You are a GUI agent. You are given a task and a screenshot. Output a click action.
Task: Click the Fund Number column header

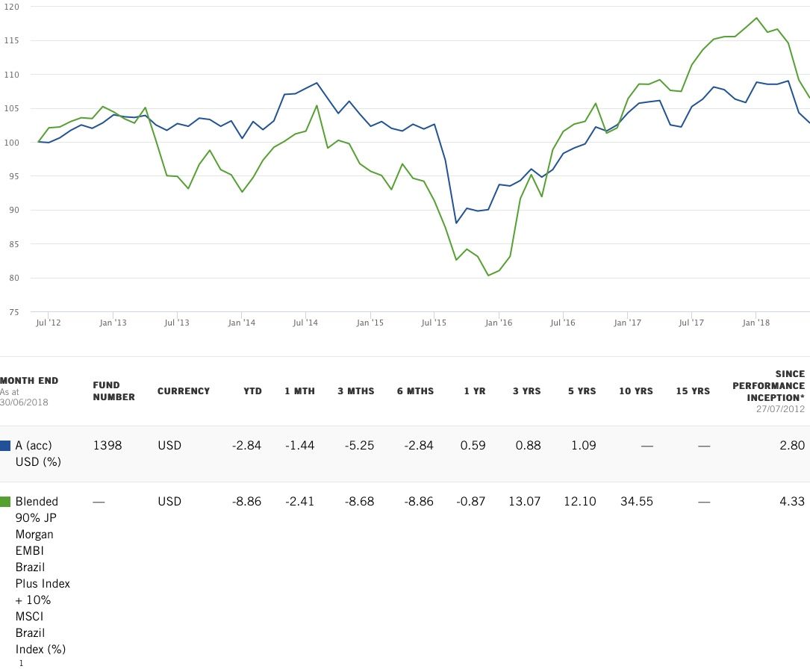pyautogui.click(x=113, y=391)
